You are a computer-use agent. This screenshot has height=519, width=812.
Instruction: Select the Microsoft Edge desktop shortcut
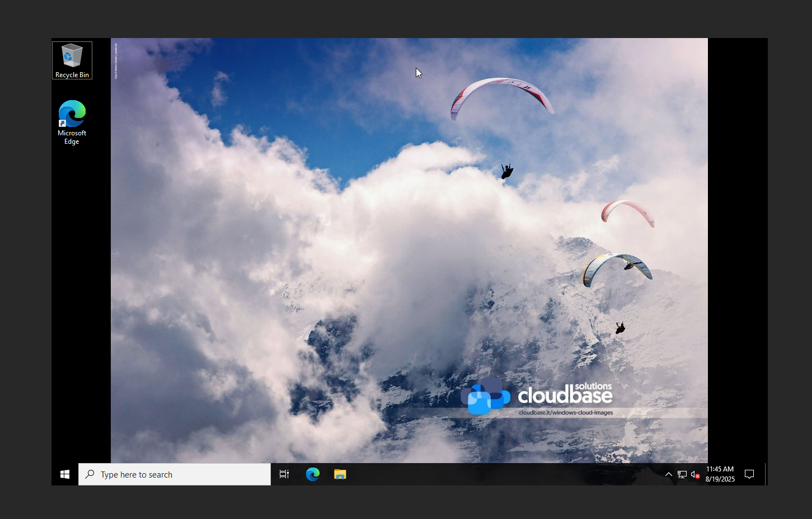tap(72, 121)
